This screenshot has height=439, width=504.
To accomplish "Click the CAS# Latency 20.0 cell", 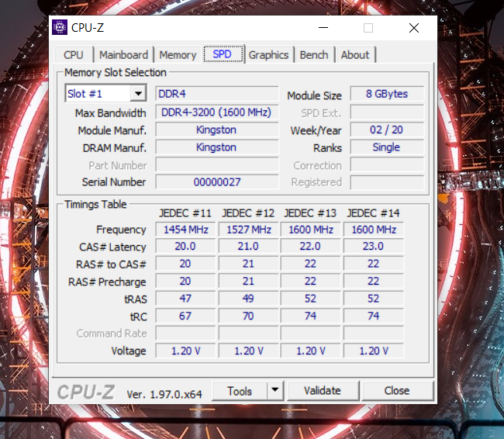I will point(185,247).
